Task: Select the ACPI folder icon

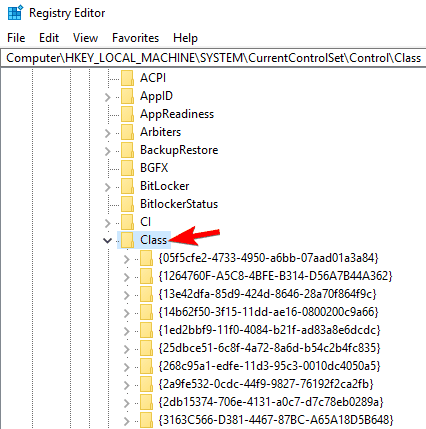Action: click(128, 78)
